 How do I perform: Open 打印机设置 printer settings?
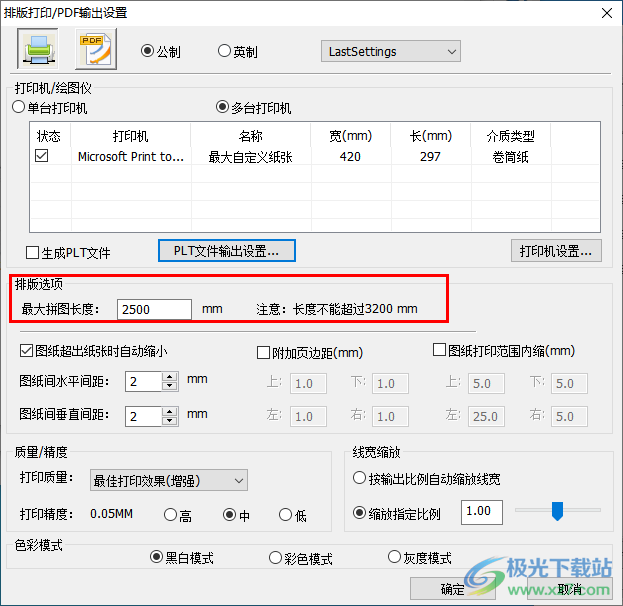[x=556, y=250]
